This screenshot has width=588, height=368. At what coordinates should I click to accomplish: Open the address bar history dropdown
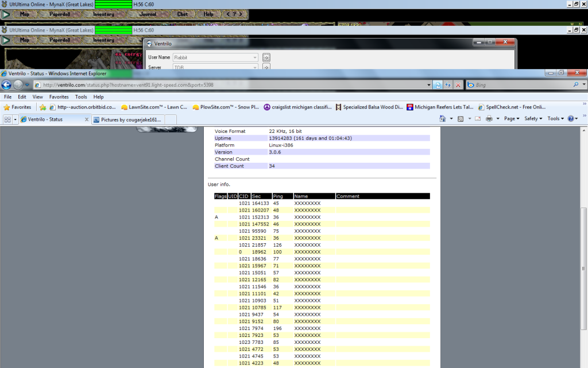coord(428,85)
